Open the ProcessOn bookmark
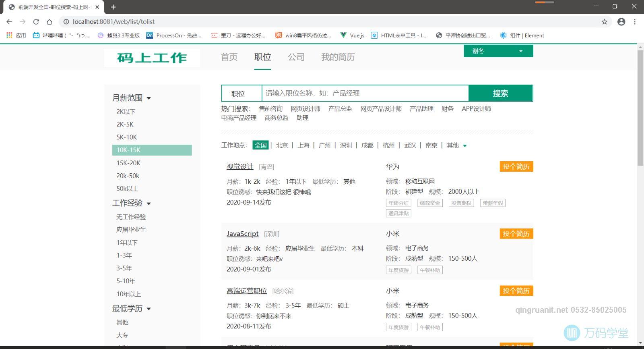The width and height of the screenshot is (644, 349). pyautogui.click(x=174, y=35)
